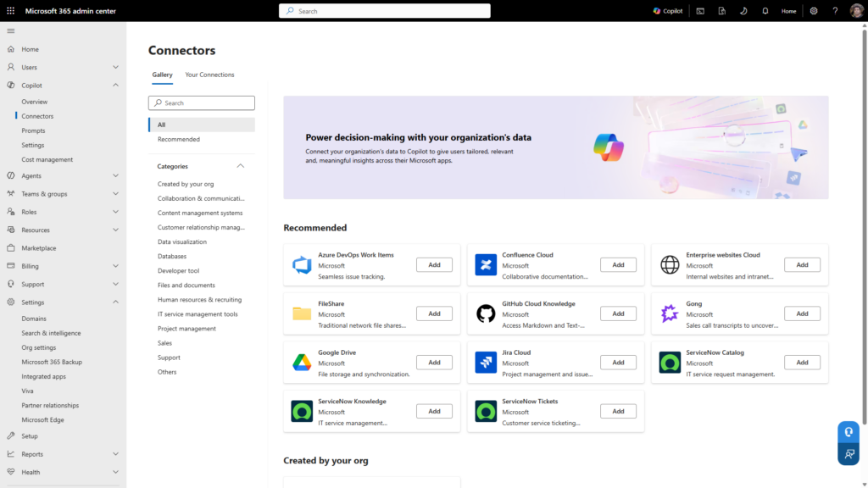
Task: Filter by Content management systems
Action: tap(200, 213)
